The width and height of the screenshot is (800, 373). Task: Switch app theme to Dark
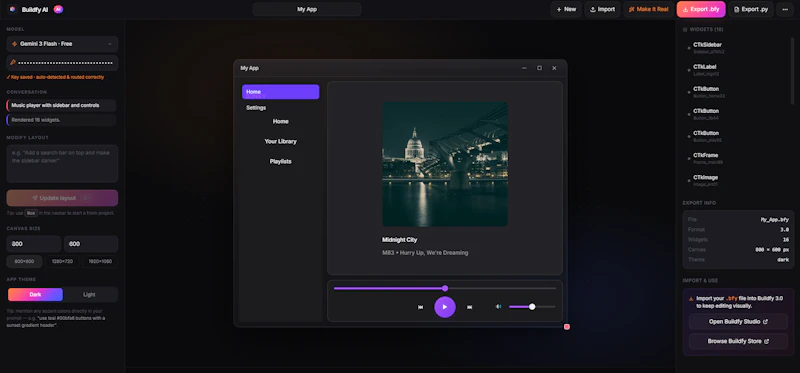[35, 294]
